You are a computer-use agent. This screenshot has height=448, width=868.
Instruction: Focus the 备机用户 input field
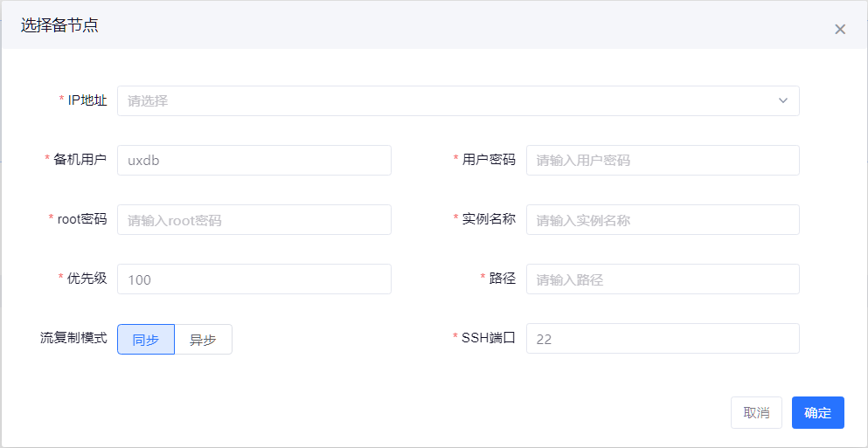click(253, 160)
